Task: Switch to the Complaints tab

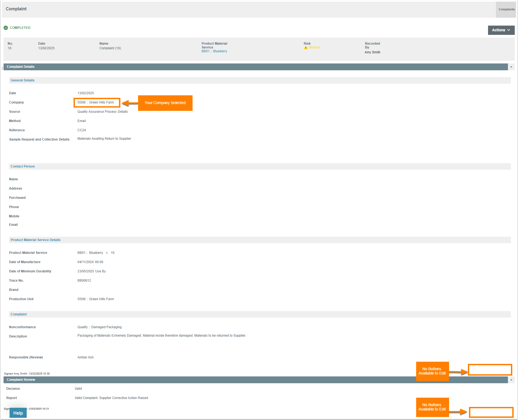Action: 506,9
